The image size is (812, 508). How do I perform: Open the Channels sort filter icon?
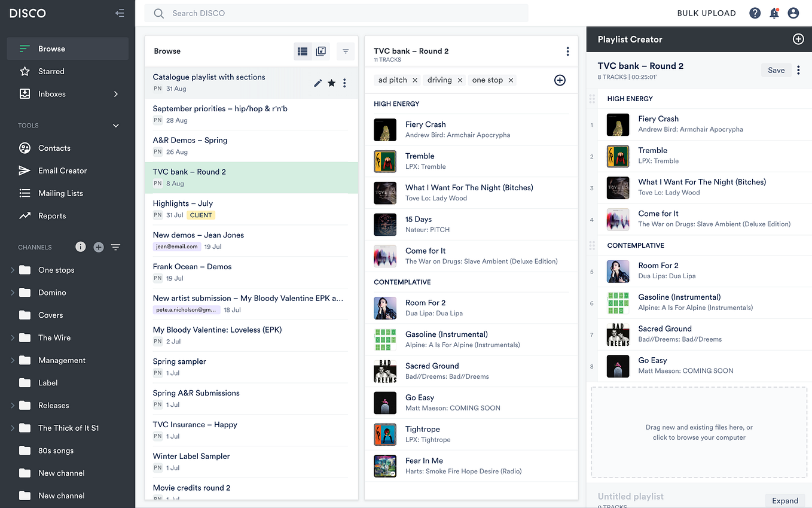point(116,247)
